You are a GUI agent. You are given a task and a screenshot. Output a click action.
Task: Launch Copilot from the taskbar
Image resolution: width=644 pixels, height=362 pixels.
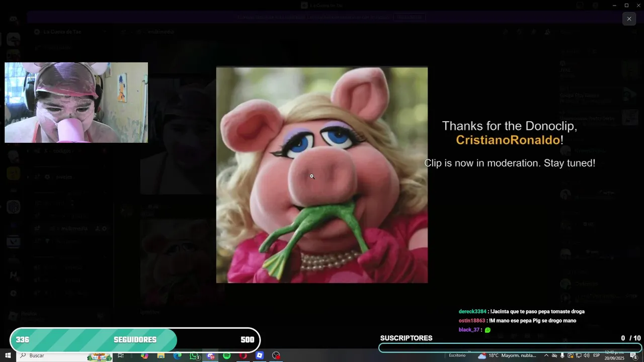145,355
